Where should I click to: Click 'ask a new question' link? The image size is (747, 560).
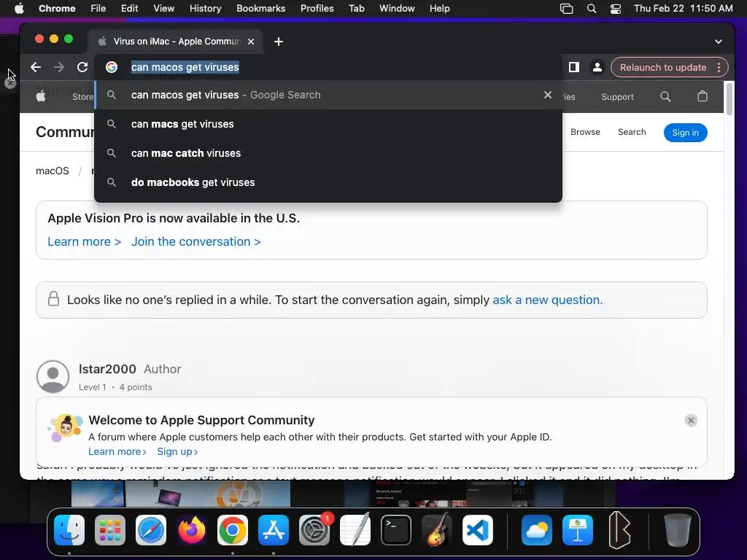547,300
